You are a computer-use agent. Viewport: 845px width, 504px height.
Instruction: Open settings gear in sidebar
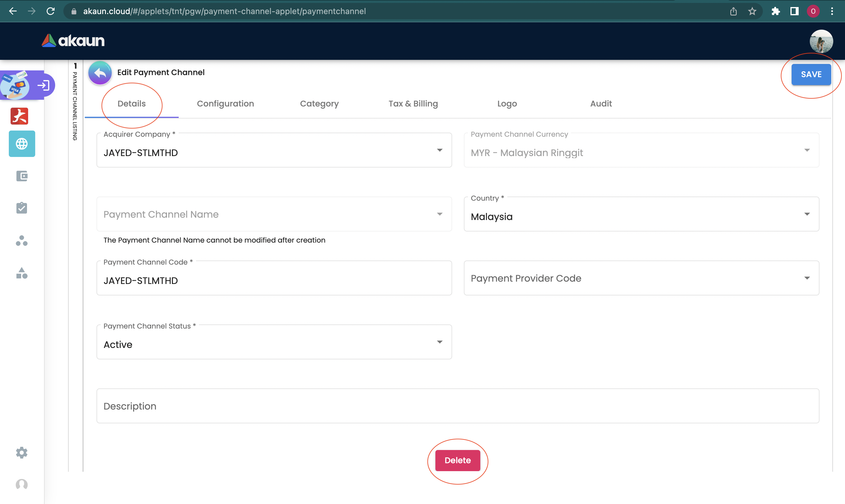(x=22, y=452)
